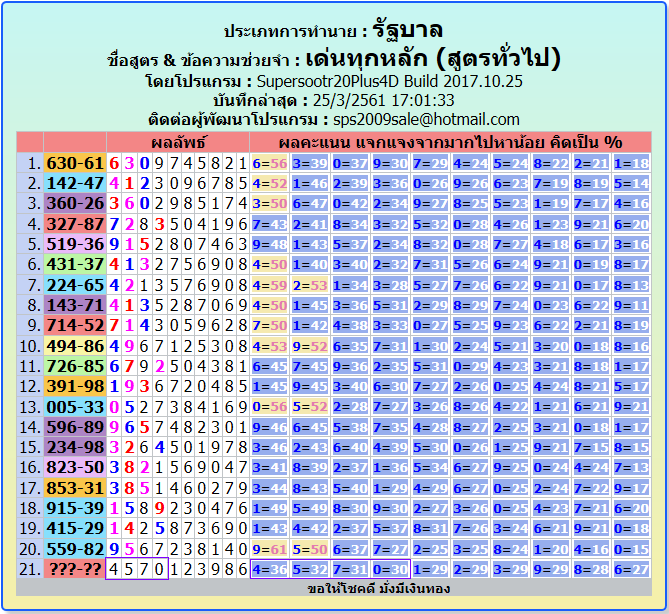This screenshot has width=669, height=614.
Task: Click the score cell 6=45 in row 14
Action: (x=310, y=427)
